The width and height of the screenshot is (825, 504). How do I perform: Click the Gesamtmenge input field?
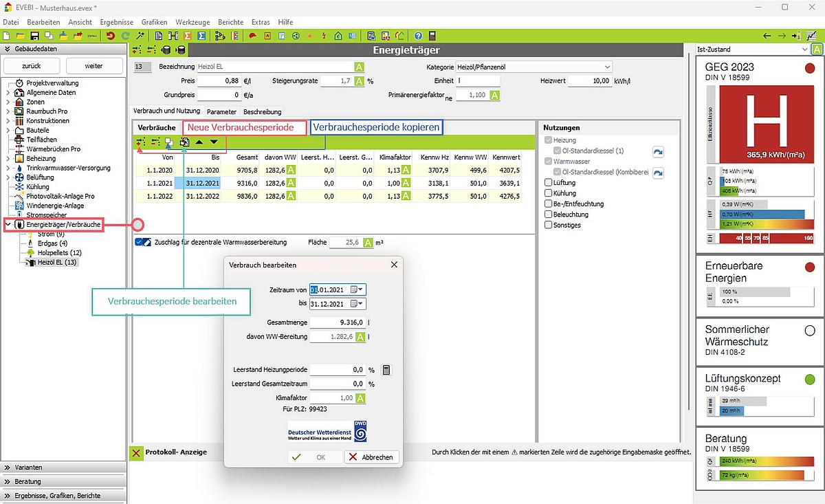coord(337,322)
